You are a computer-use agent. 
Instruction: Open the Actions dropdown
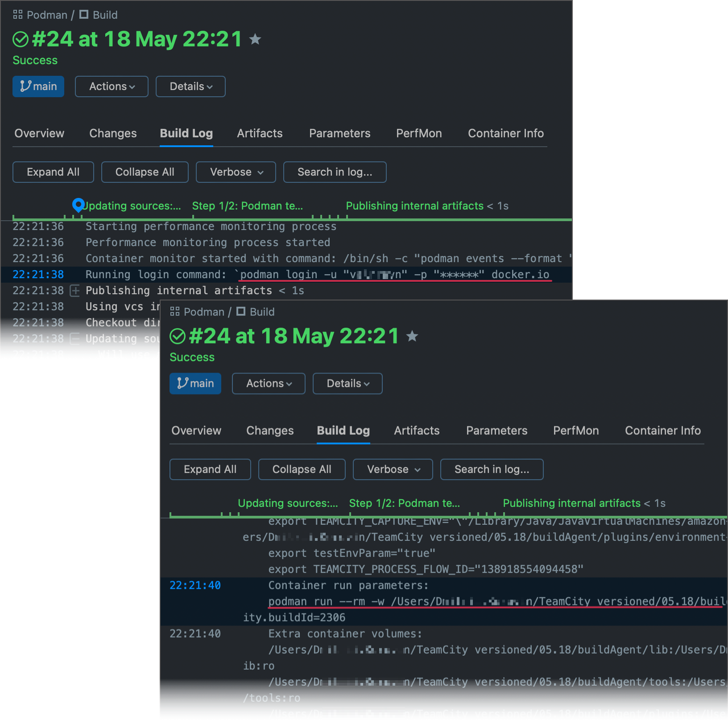(x=111, y=86)
